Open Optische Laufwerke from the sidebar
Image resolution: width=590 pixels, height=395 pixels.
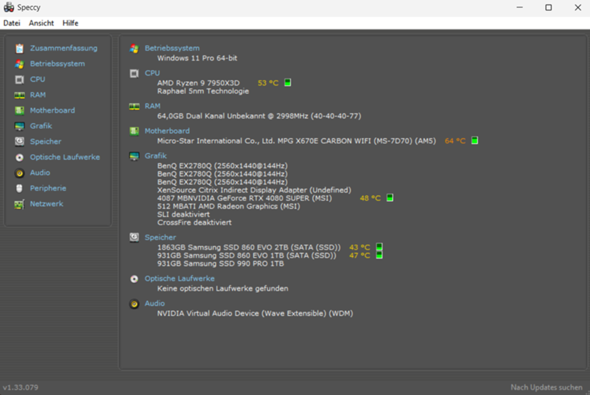pyautogui.click(x=65, y=157)
